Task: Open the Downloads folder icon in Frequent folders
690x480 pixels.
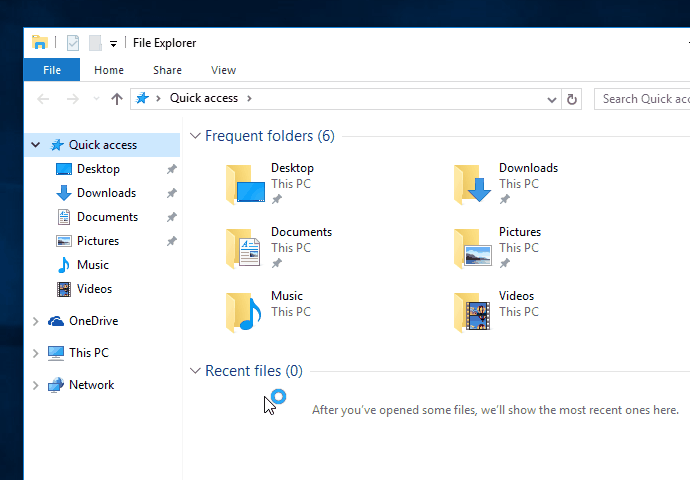Action: pos(472,184)
